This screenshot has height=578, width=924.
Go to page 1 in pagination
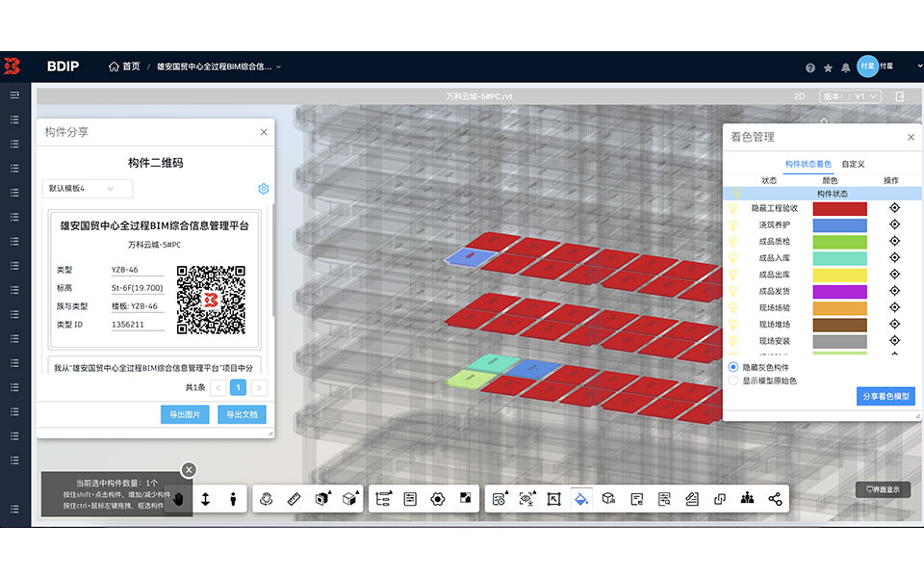[238, 387]
